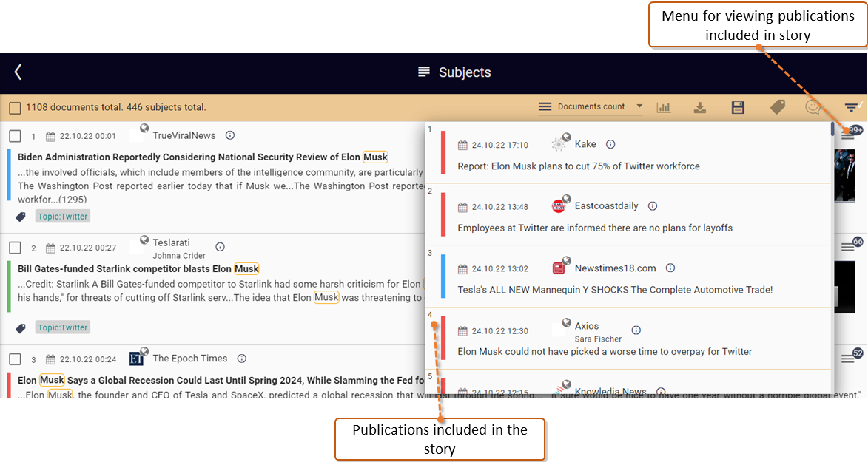Click Topic:Twitter tag on story 2
Viewport: 868px width, 462px height.
[63, 327]
